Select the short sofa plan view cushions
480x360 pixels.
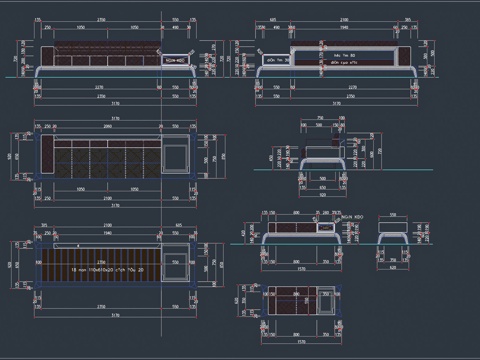292,300
